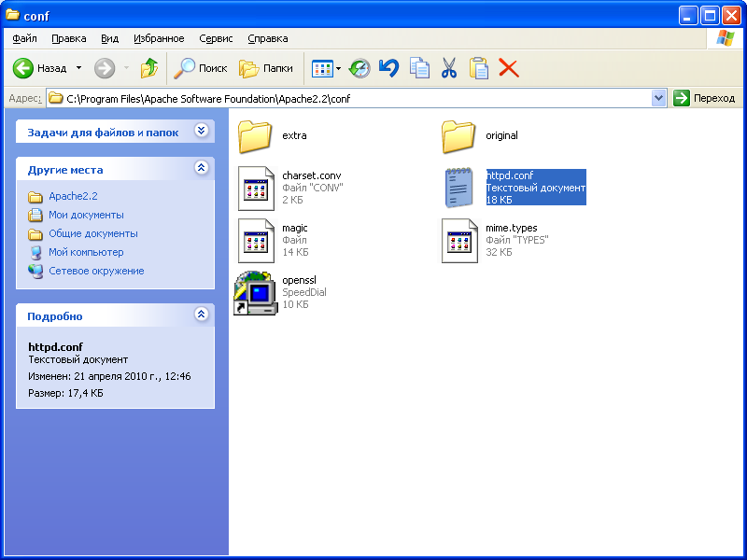Image resolution: width=747 pixels, height=560 pixels.
Task: Open the Справка menu
Action: [x=268, y=38]
